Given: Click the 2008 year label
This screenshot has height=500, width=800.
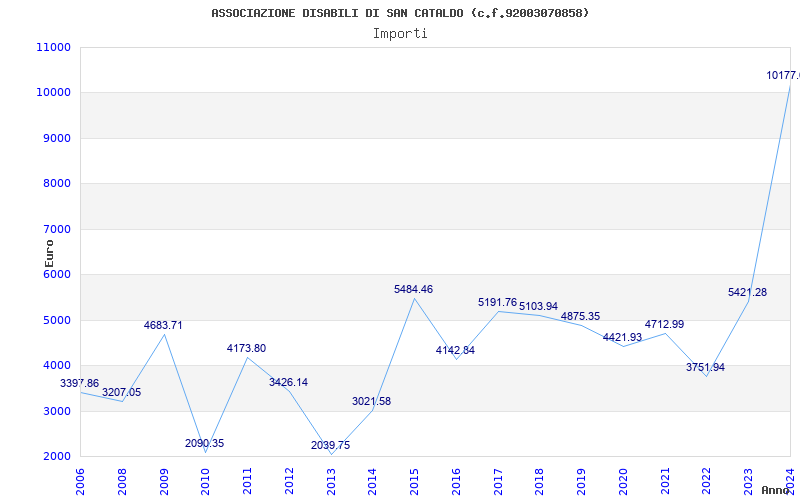Looking at the screenshot, I should coord(122,482).
